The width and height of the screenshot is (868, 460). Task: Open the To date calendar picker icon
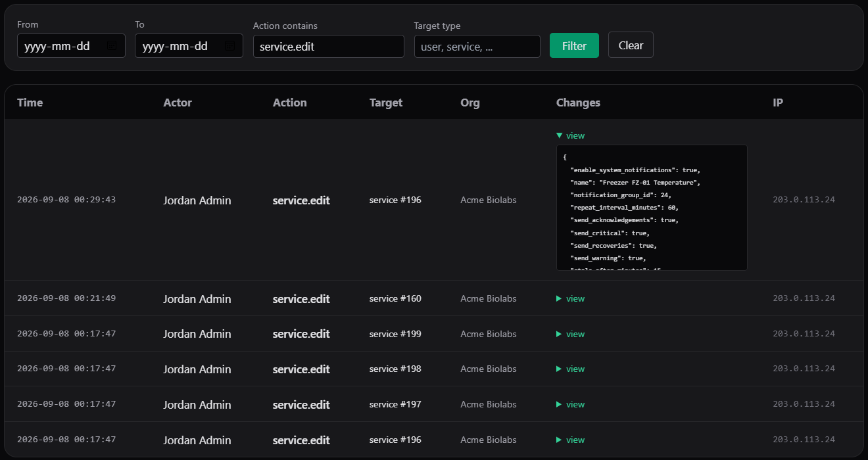pyautogui.click(x=229, y=46)
